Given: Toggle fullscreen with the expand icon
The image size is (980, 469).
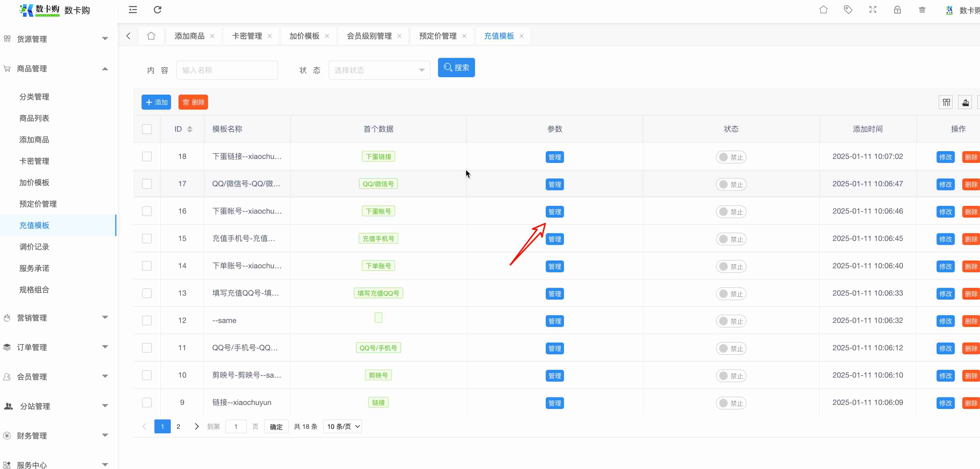Looking at the screenshot, I should click(x=873, y=10).
